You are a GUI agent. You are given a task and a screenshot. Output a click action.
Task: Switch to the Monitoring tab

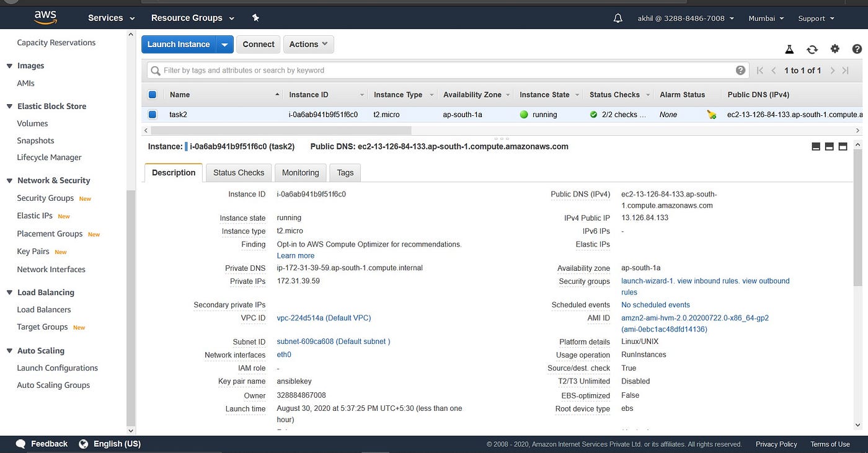pos(301,173)
